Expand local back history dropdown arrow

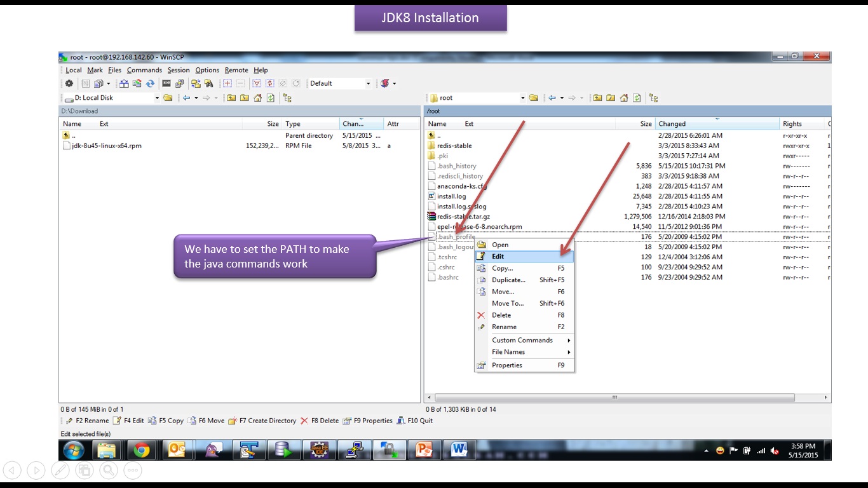click(x=196, y=98)
